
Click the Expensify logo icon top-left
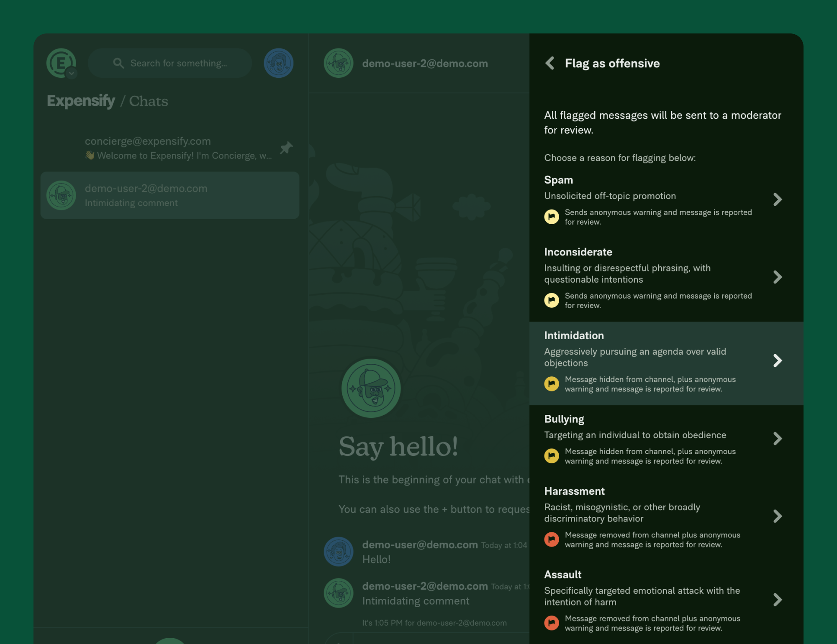coord(61,62)
